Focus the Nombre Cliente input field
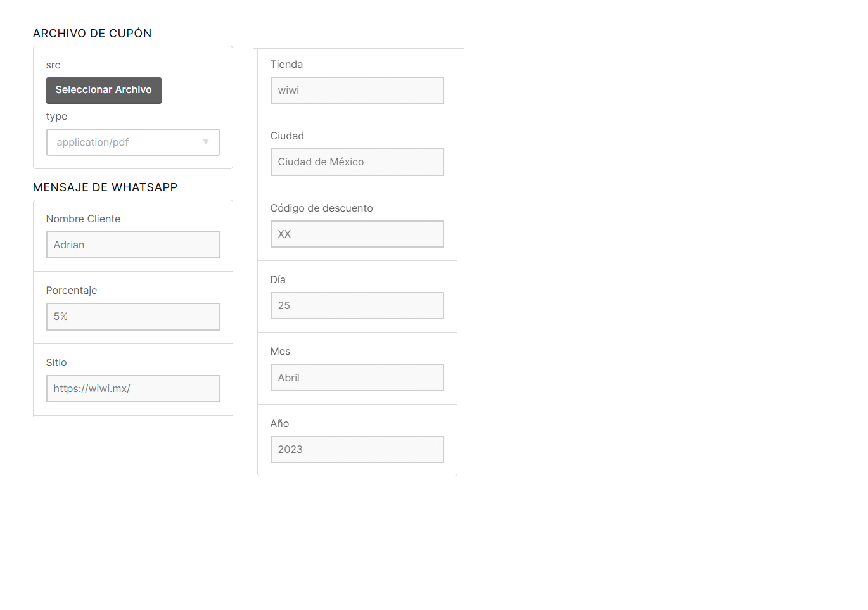 133,245
